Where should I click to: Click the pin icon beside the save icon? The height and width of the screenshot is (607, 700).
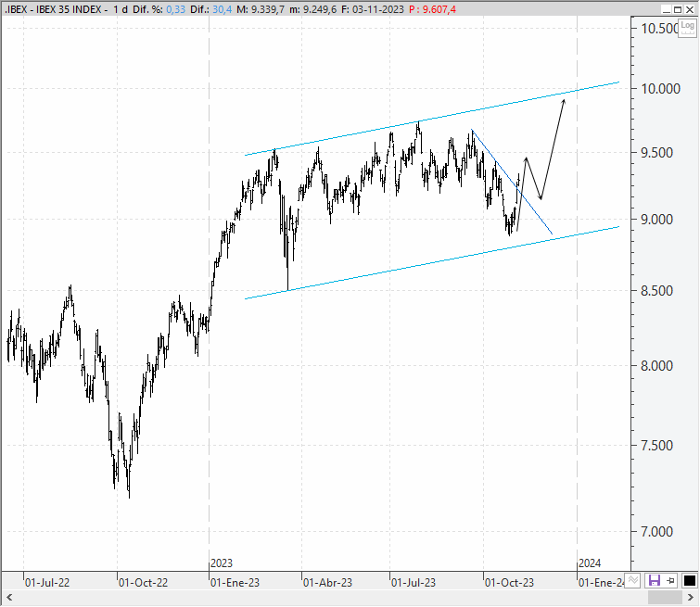(670, 581)
